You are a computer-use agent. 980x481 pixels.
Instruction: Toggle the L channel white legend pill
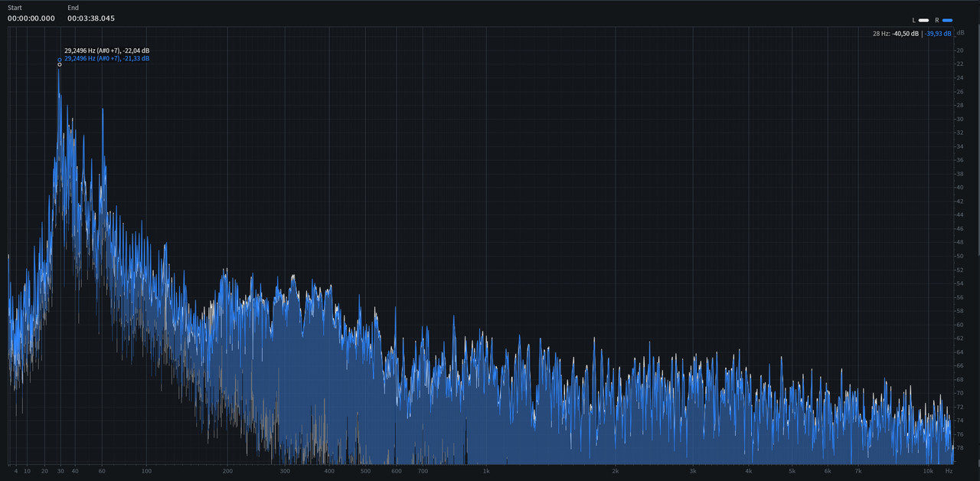click(x=924, y=20)
